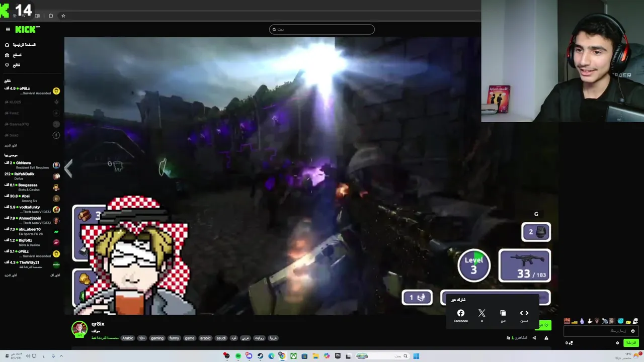
Task: Open the emoji picker in chat box
Action: (633, 331)
